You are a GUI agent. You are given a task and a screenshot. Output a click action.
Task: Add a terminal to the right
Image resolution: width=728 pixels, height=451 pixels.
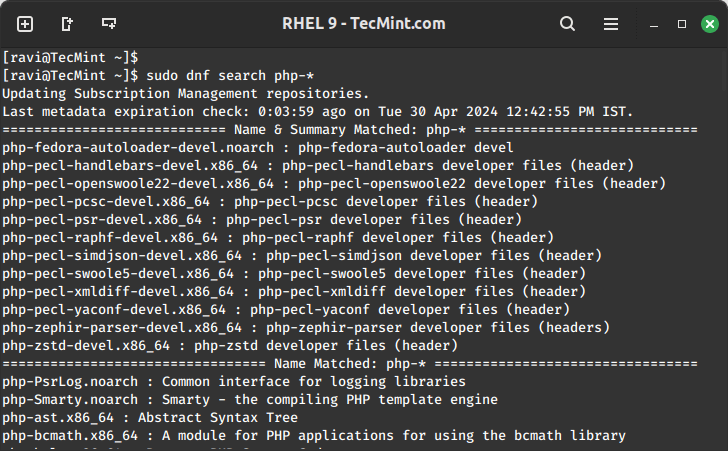click(67, 23)
